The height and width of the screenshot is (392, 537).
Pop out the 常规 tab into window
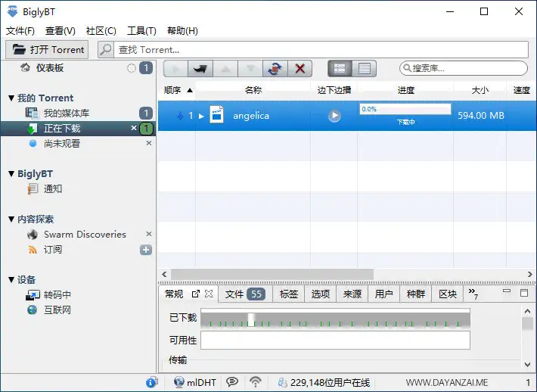coord(196,294)
